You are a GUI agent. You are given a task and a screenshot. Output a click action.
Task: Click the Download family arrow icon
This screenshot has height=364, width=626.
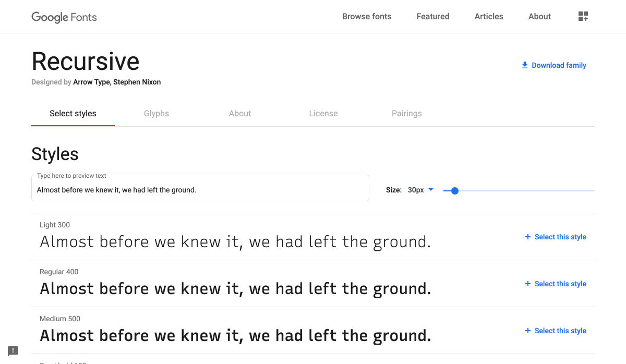pyautogui.click(x=524, y=65)
